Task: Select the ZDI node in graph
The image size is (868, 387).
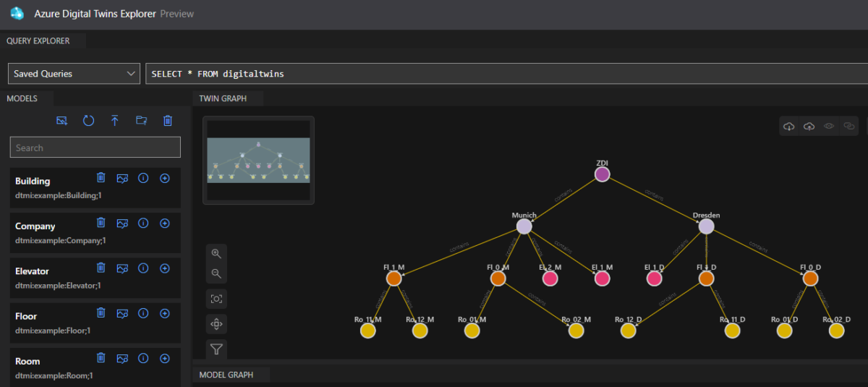Action: pos(602,174)
